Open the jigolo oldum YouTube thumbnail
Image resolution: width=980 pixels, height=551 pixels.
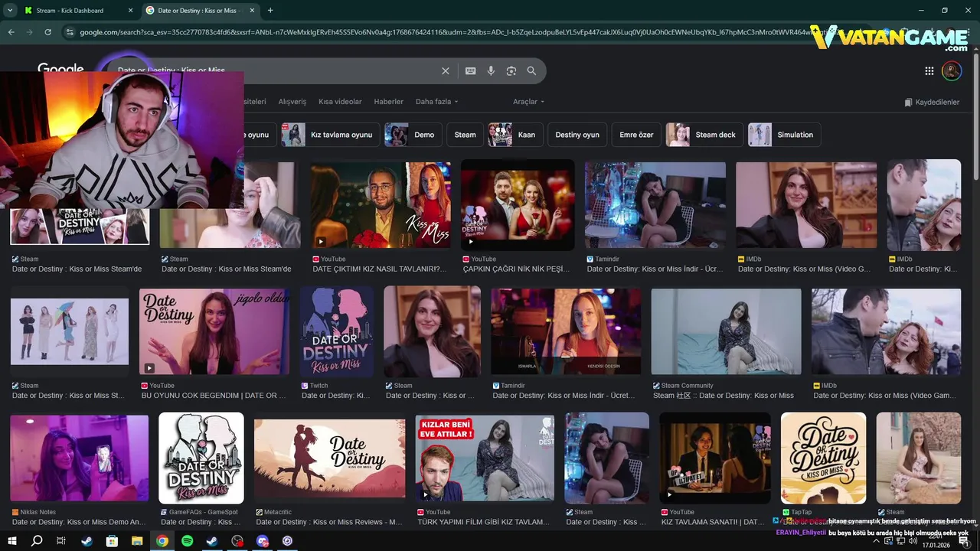(x=214, y=331)
